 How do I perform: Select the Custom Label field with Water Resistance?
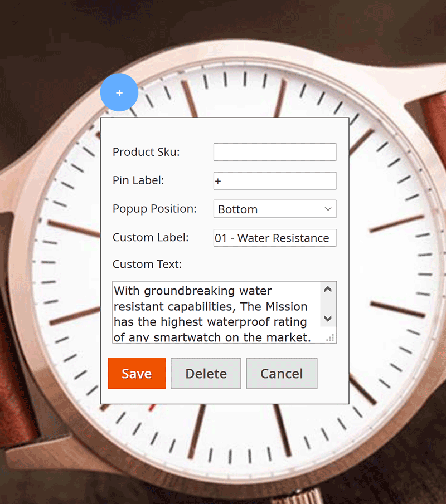coord(275,238)
